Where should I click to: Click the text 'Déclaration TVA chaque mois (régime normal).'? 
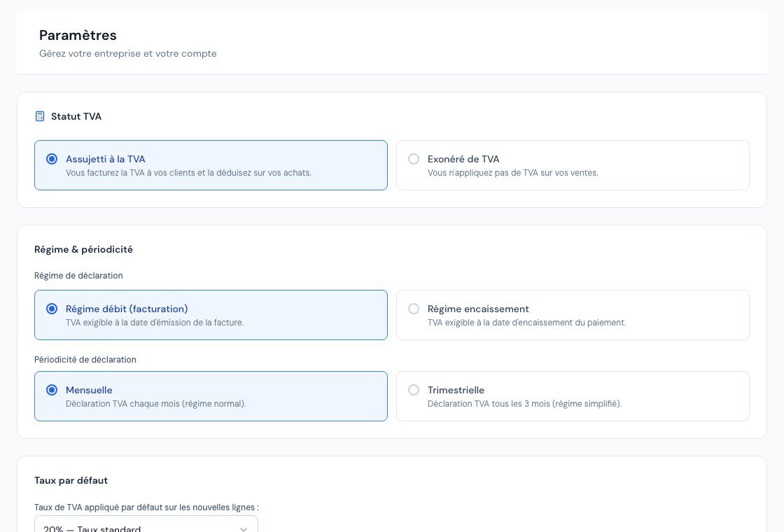(156, 404)
